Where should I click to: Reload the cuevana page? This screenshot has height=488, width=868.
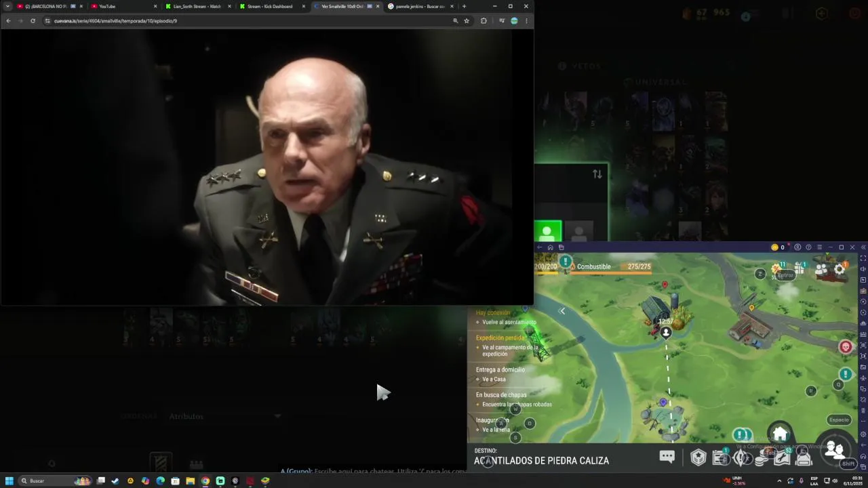pyautogui.click(x=33, y=21)
